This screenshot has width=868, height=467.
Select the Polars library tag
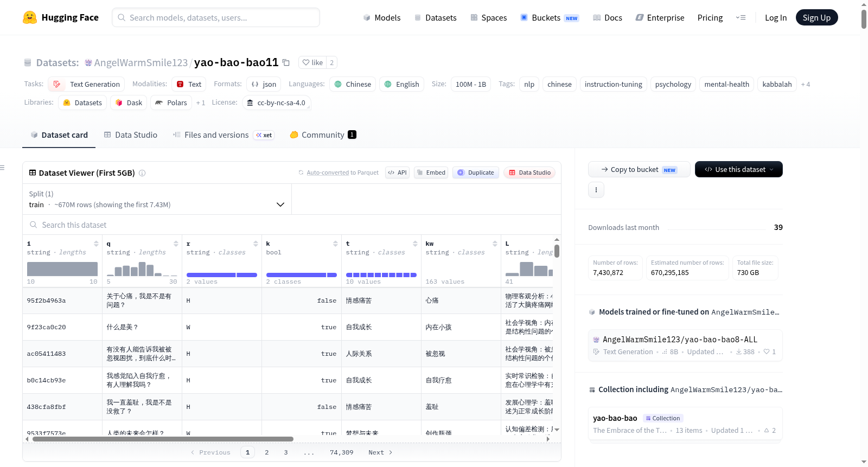(171, 103)
